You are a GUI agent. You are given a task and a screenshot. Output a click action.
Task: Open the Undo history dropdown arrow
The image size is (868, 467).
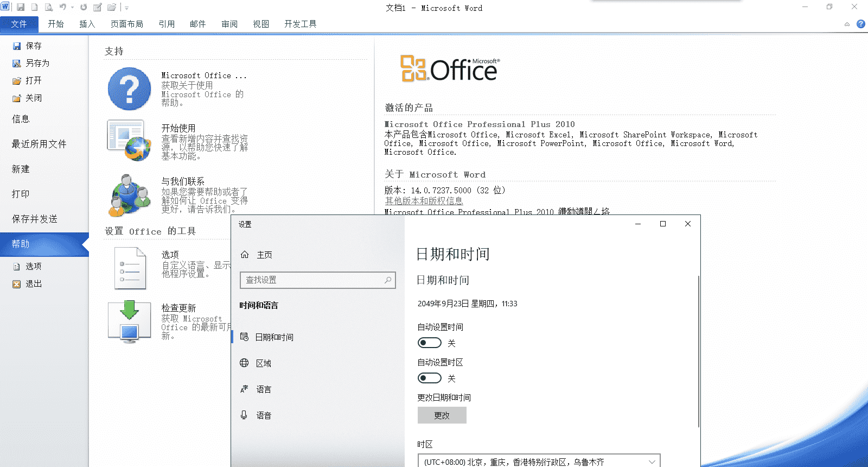pos(72,8)
